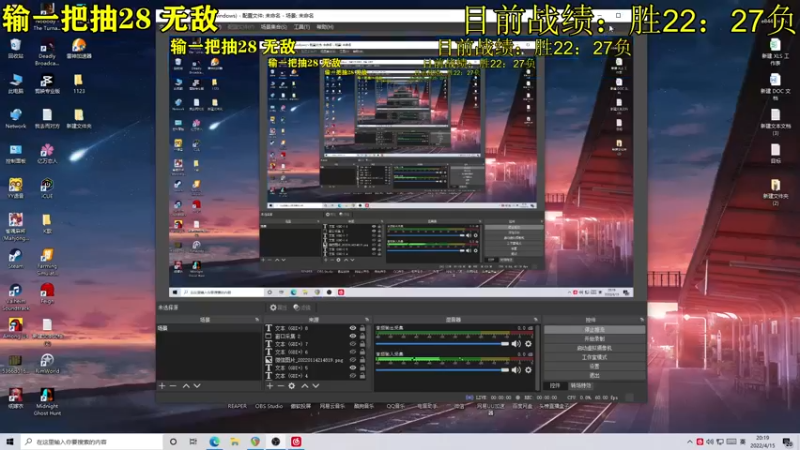
Task: Select the 新建 DOC 文档 desktop file
Action: click(x=775, y=86)
